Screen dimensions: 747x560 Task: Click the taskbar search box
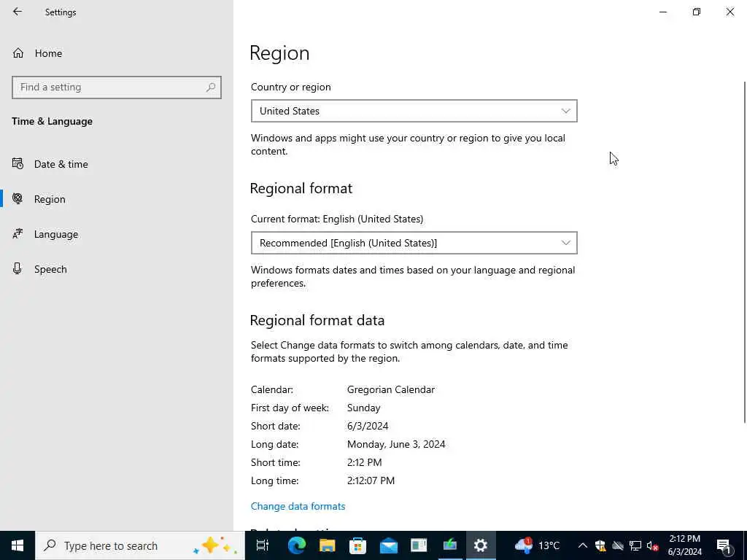click(140, 545)
